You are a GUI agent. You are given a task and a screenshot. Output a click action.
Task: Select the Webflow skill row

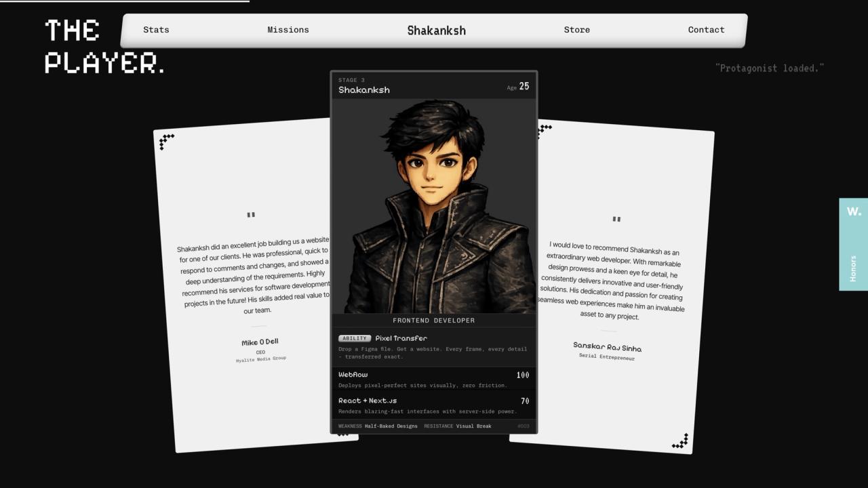pos(434,379)
